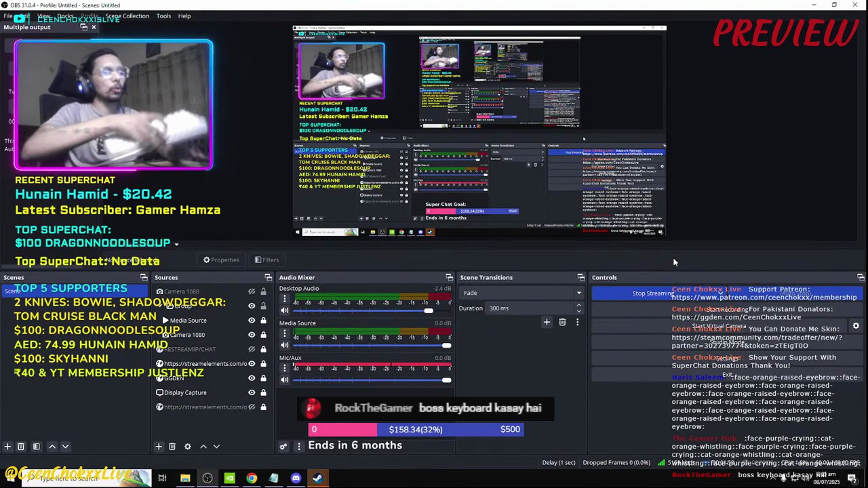
Task: Float the Multiple output dock
Action: tap(84, 27)
